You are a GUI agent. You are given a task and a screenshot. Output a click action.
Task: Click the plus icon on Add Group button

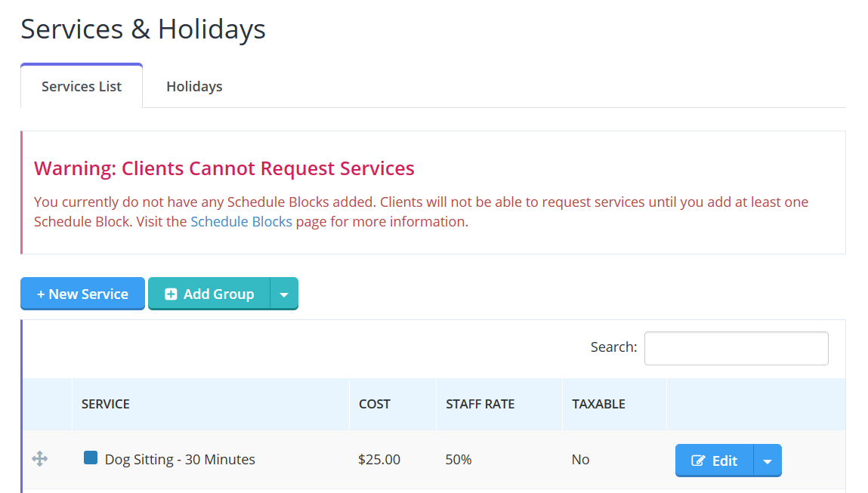(x=171, y=294)
